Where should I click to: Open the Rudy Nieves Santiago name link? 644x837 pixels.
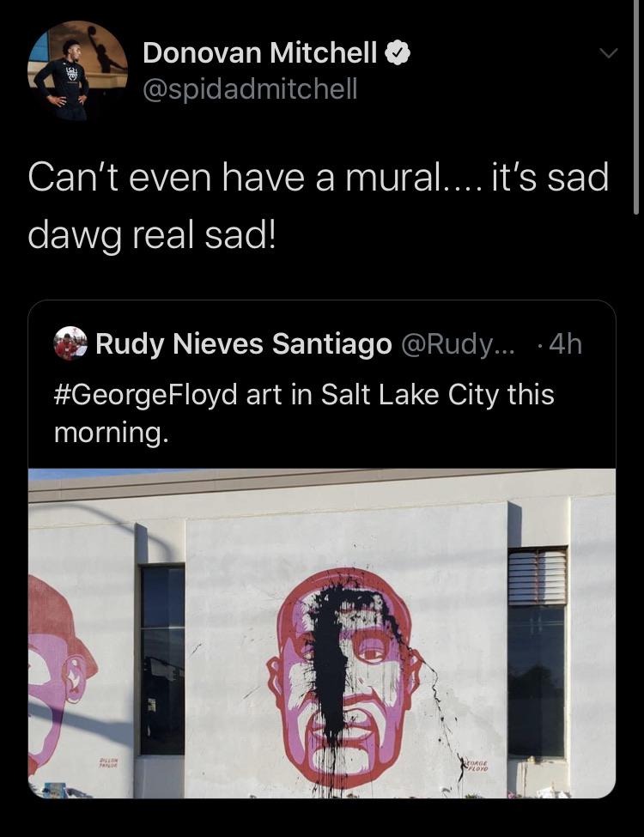coord(243,344)
